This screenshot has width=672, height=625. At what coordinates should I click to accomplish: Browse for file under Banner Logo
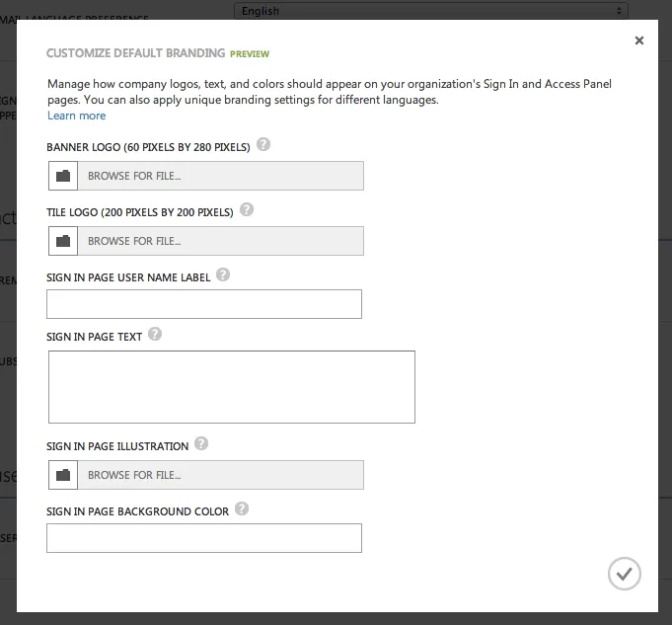(221, 176)
